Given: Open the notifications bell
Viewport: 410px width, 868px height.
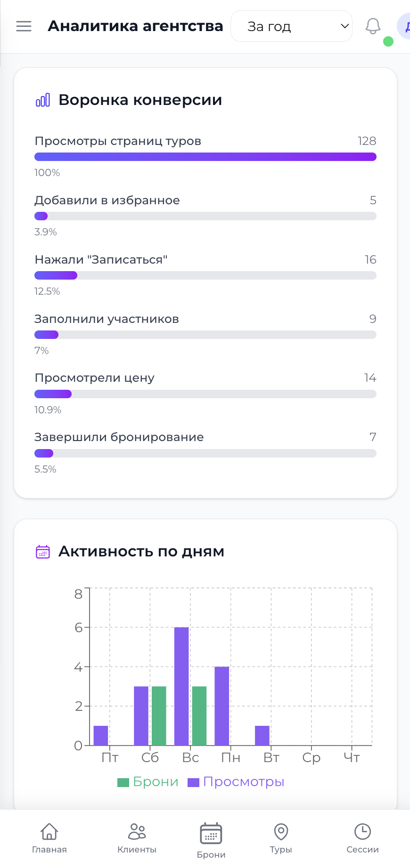Looking at the screenshot, I should coord(373,26).
